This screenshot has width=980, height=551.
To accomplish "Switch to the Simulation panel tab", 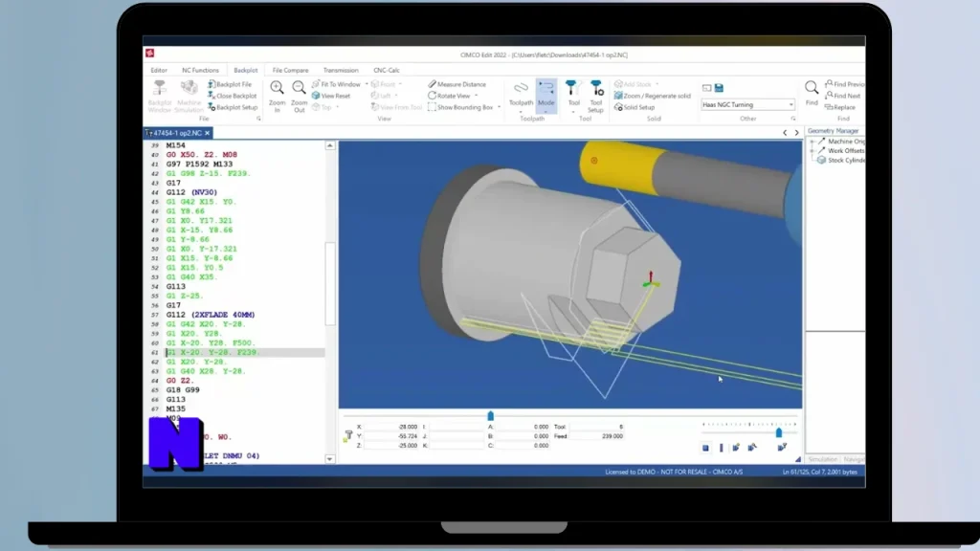I will (x=822, y=460).
